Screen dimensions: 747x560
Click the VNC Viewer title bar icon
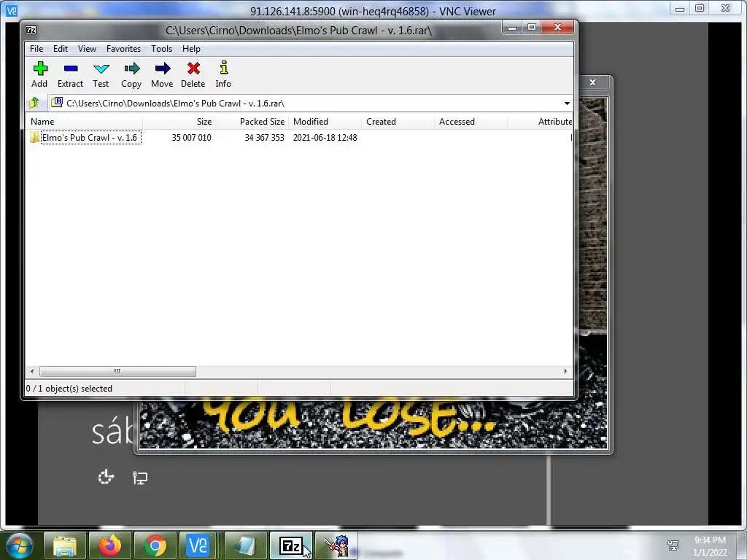pos(12,10)
